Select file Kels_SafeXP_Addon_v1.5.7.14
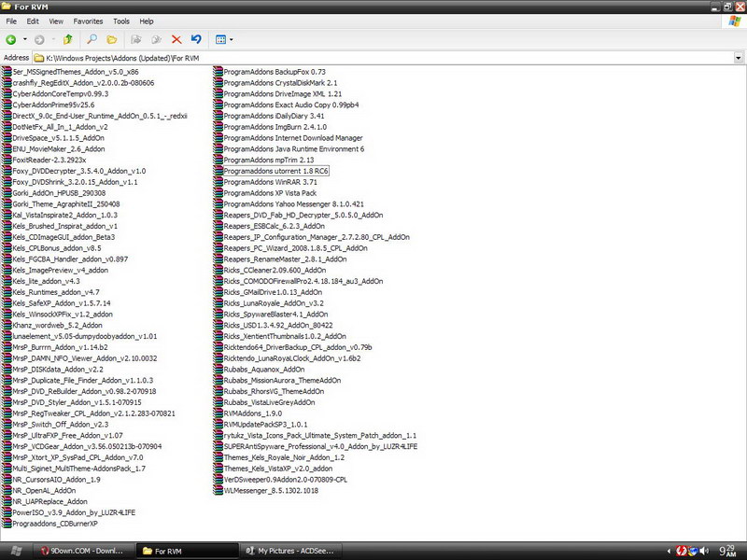 click(x=62, y=303)
